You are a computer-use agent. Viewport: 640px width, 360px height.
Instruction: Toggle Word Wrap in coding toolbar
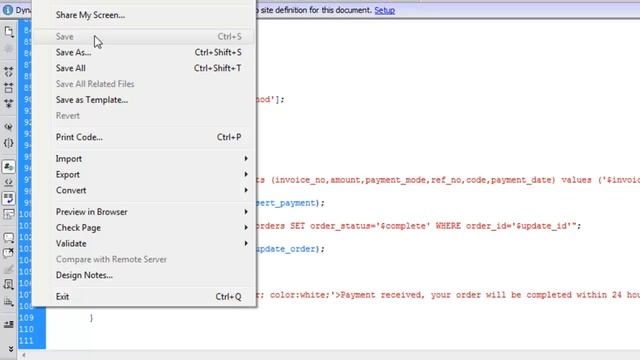[9, 198]
